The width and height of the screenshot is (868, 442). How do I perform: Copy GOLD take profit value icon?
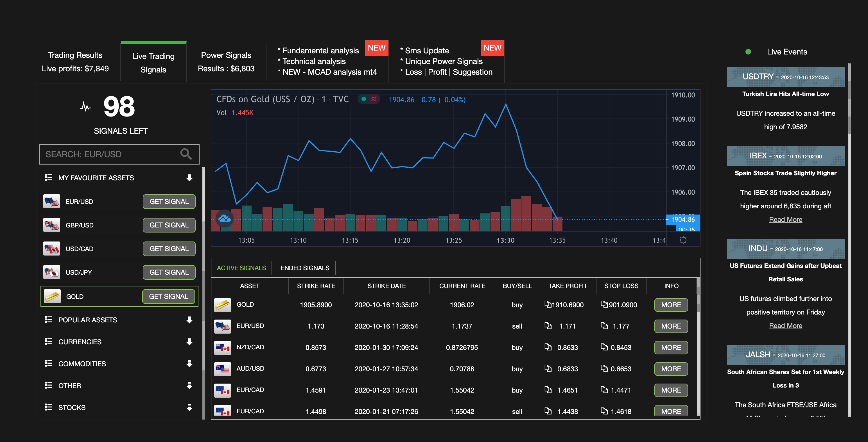point(548,304)
